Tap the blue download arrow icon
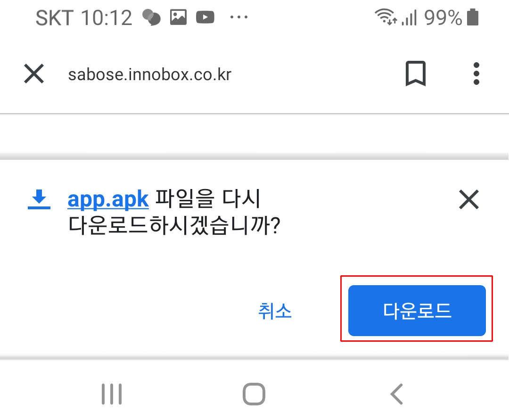Image resolution: width=509 pixels, height=420 pixels. [39, 199]
